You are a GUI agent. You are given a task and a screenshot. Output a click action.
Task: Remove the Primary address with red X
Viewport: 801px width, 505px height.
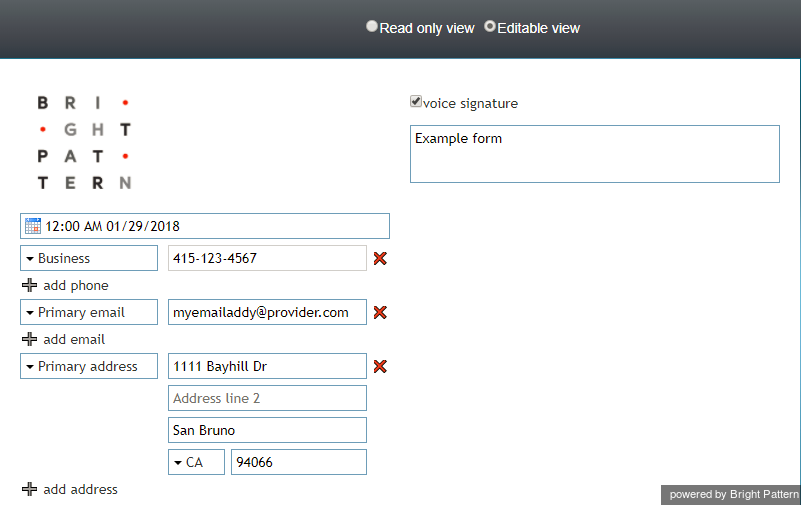(380, 366)
